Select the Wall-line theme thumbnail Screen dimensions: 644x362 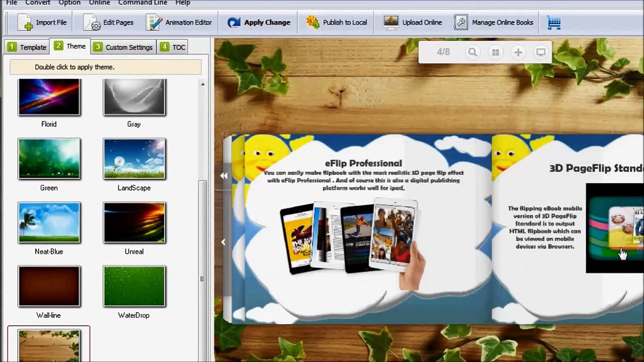49,287
